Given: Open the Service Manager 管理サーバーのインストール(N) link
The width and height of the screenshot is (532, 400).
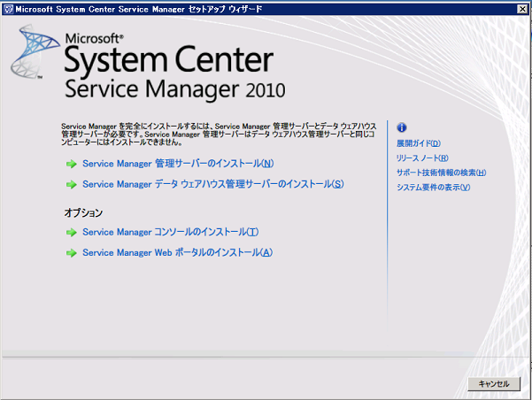Looking at the screenshot, I should pos(177,164).
